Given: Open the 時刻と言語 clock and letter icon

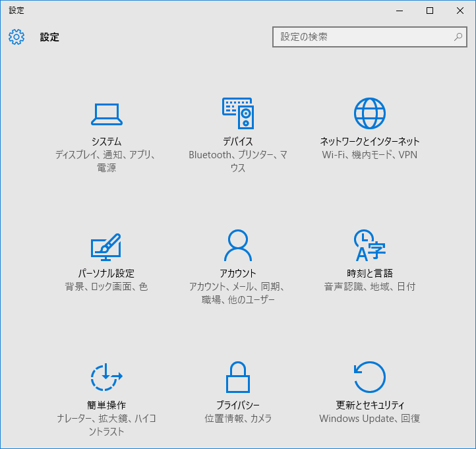Looking at the screenshot, I should pyautogui.click(x=369, y=245).
